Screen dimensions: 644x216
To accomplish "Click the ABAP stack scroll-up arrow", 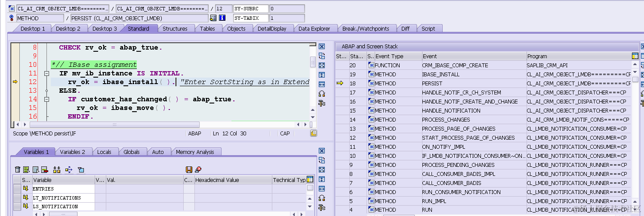I will tap(635, 65).
